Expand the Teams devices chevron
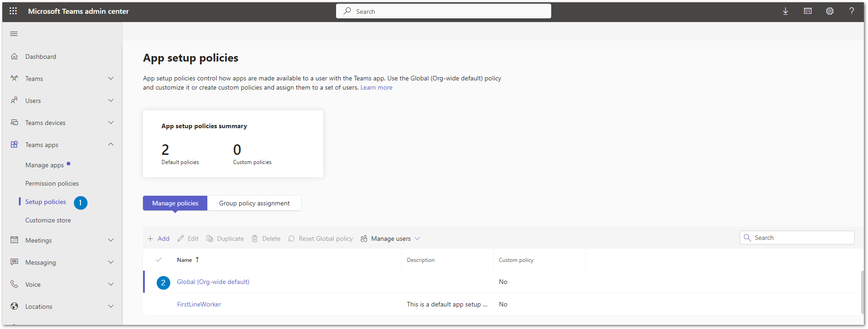The image size is (868, 329). coord(111,123)
